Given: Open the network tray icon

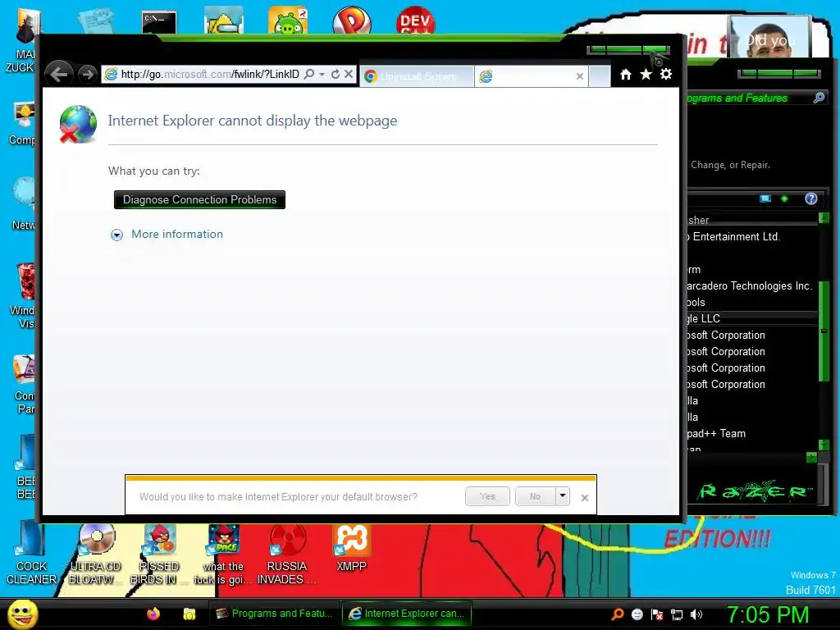Looking at the screenshot, I should coord(677,614).
